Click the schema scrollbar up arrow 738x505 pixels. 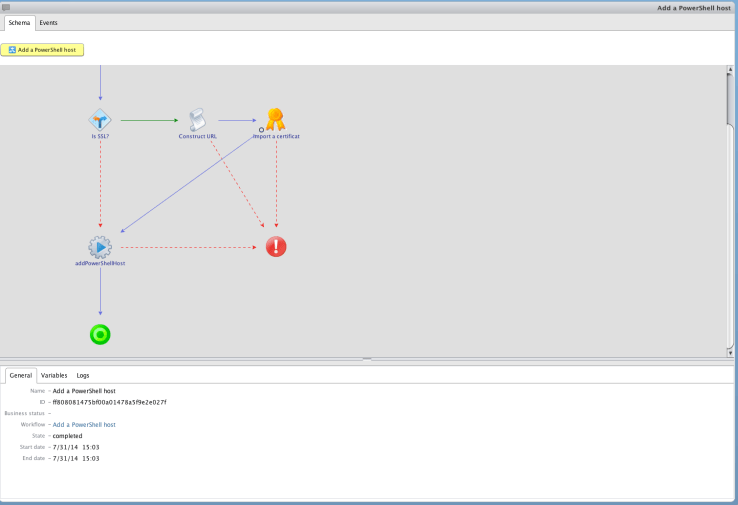pos(730,70)
